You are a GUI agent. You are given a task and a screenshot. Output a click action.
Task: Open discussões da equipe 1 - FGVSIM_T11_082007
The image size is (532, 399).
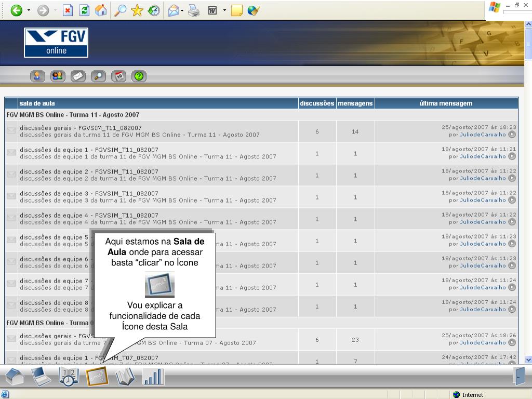pyautogui.click(x=89, y=150)
